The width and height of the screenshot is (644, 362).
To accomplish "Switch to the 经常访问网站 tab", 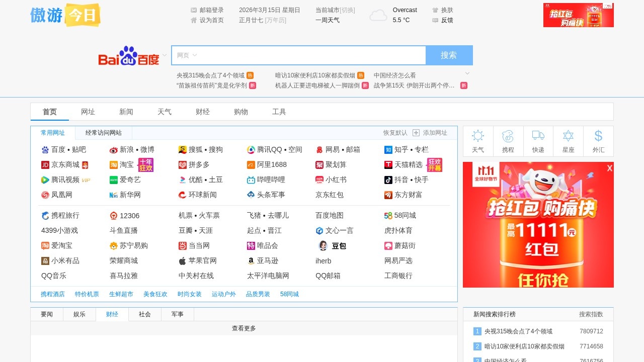I will [104, 132].
